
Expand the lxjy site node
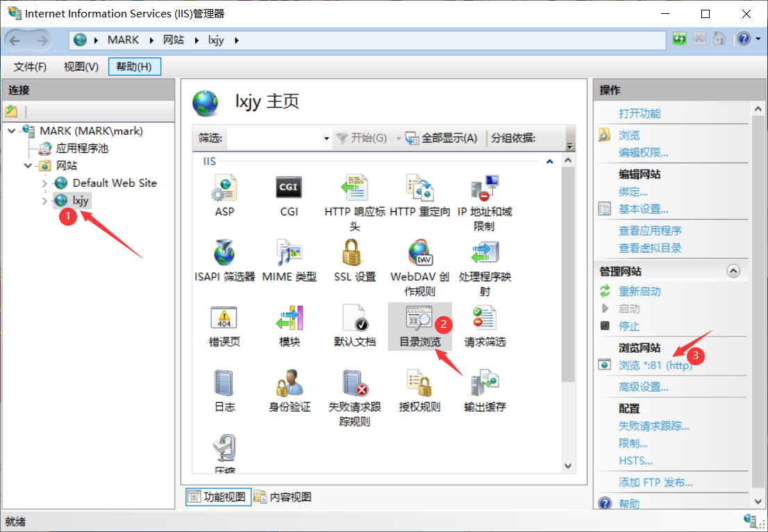pyautogui.click(x=44, y=201)
